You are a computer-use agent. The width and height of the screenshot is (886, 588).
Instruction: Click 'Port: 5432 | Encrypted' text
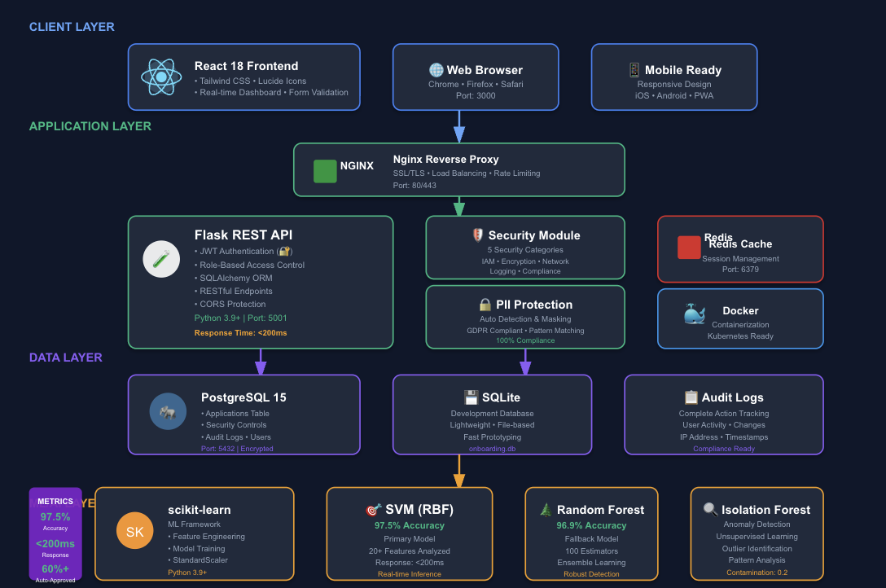click(237, 449)
